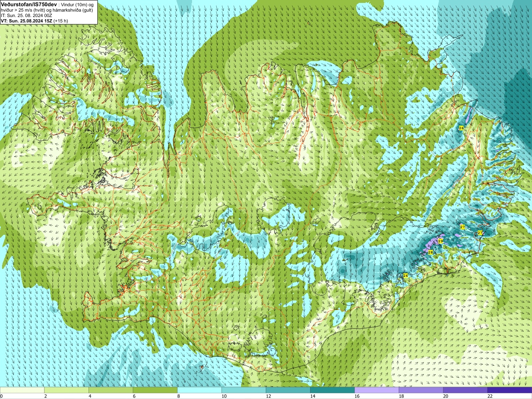This screenshot has height=399, width=532.
Task: Click the eastern yellow 27 gust label
Action: point(480,233)
